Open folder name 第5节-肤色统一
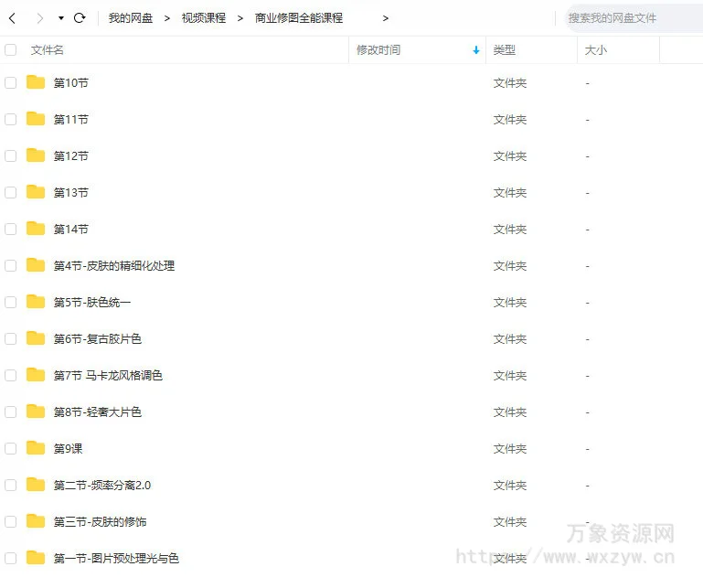 tap(92, 303)
